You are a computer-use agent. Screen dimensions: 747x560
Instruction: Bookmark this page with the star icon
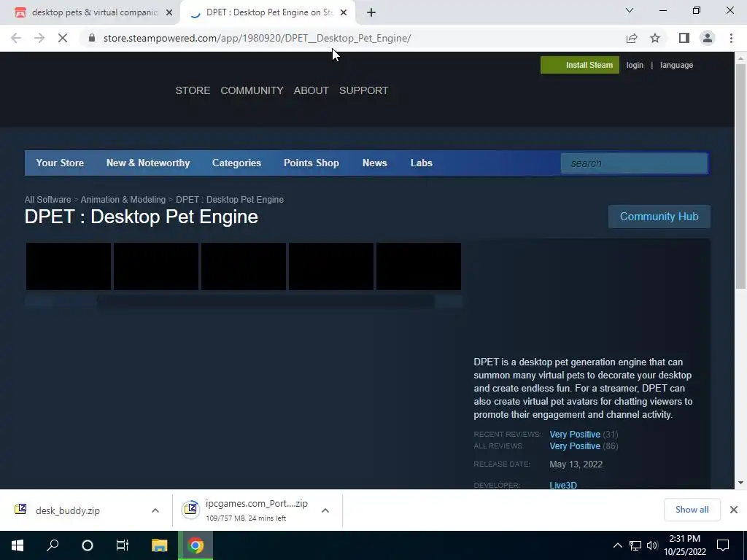pos(655,38)
